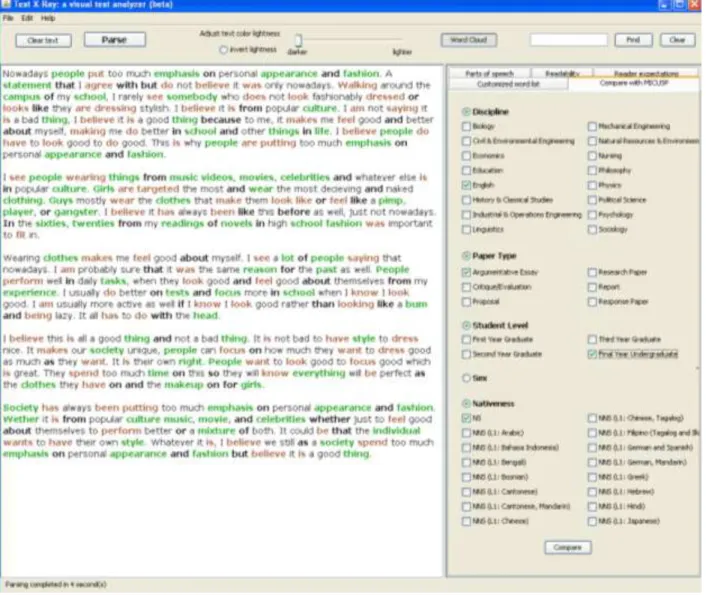This screenshot has height=595, width=706.
Task: Select the Invert lightness radio button
Action: pyautogui.click(x=223, y=50)
